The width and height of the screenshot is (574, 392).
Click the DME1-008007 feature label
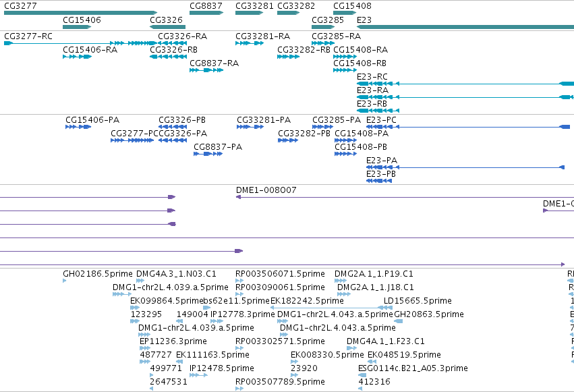(x=266, y=190)
